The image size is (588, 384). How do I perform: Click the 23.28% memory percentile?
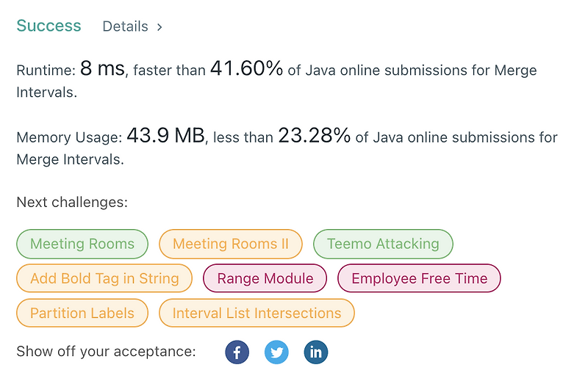click(x=314, y=136)
